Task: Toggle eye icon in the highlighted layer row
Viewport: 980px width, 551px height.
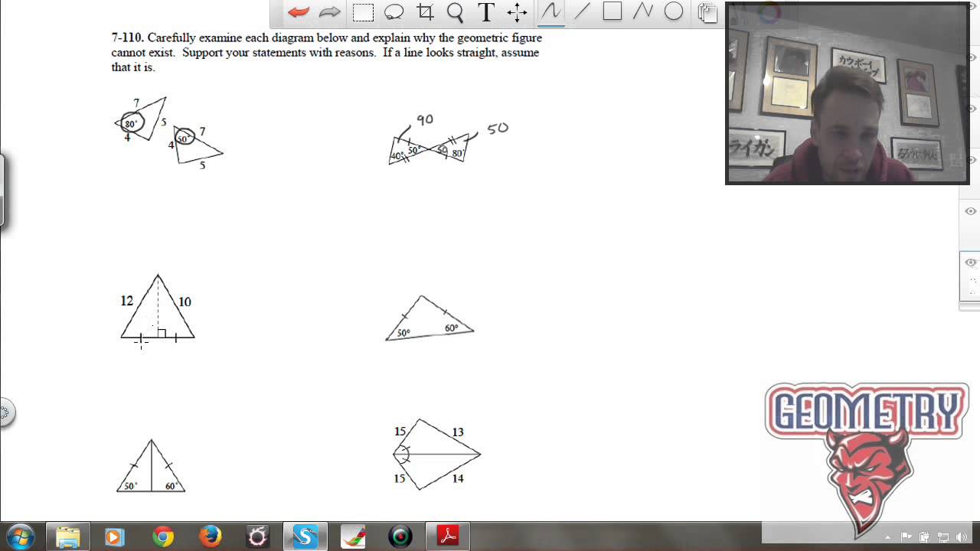Action: coord(971,262)
